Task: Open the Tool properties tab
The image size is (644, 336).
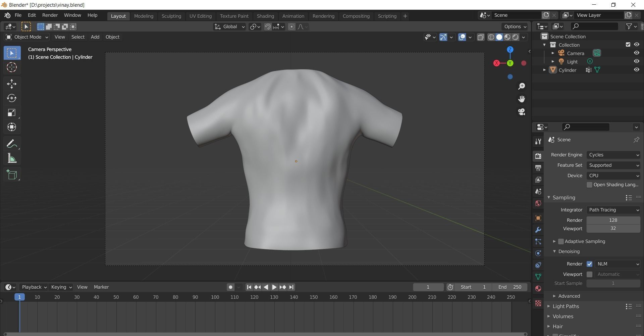Action: [538, 141]
